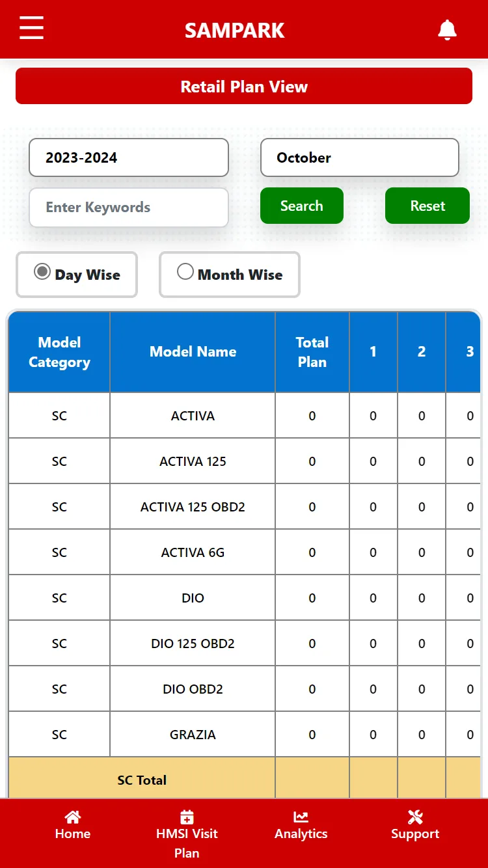Click SC category cell in DIO row
The height and width of the screenshot is (868, 488).
point(59,597)
